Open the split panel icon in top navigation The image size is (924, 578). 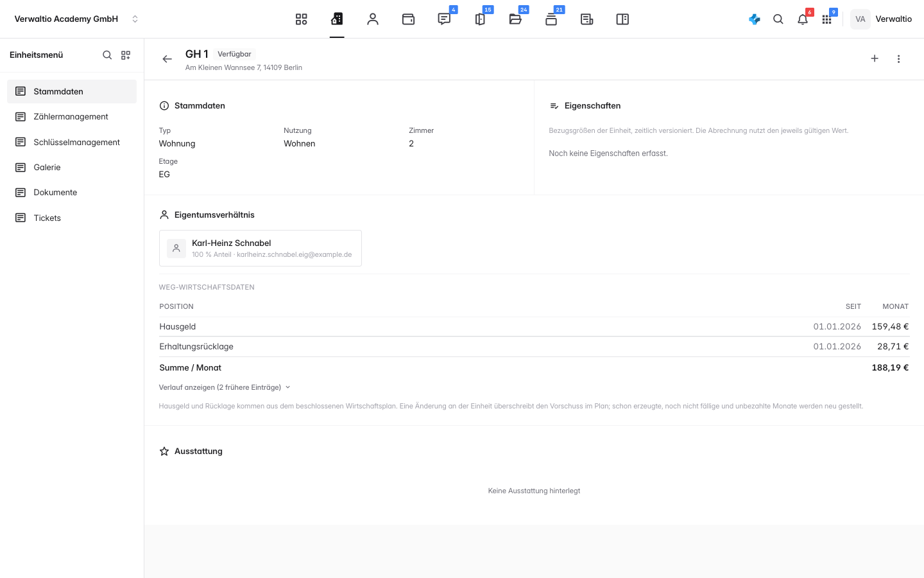pos(622,19)
